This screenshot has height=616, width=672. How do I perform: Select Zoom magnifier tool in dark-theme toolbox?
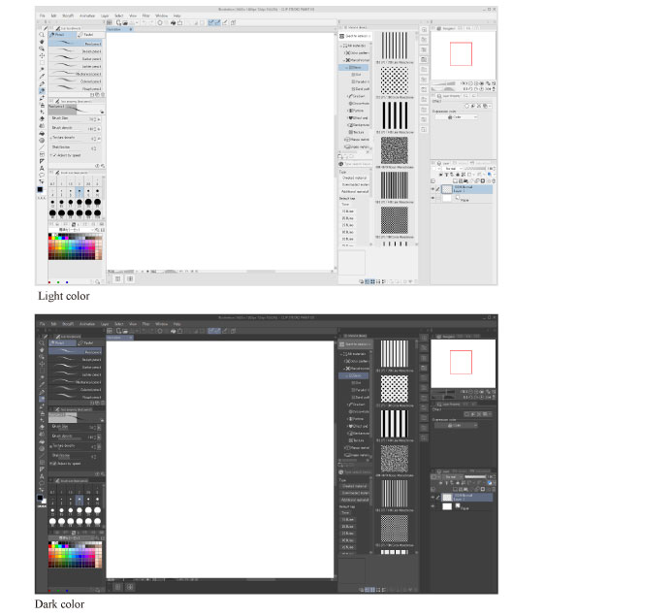[42, 343]
